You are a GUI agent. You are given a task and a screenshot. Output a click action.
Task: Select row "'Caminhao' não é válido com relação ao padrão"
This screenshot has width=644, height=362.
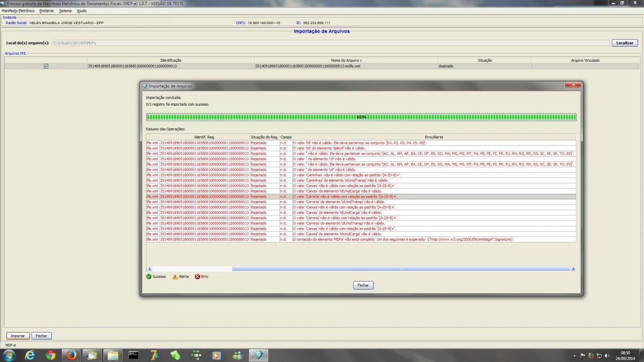[361, 175]
